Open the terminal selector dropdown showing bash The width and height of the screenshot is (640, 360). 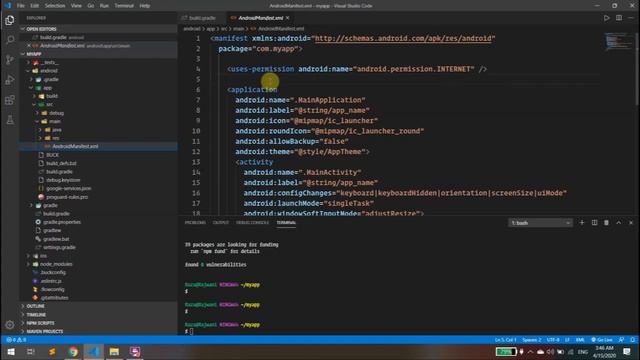click(x=540, y=223)
